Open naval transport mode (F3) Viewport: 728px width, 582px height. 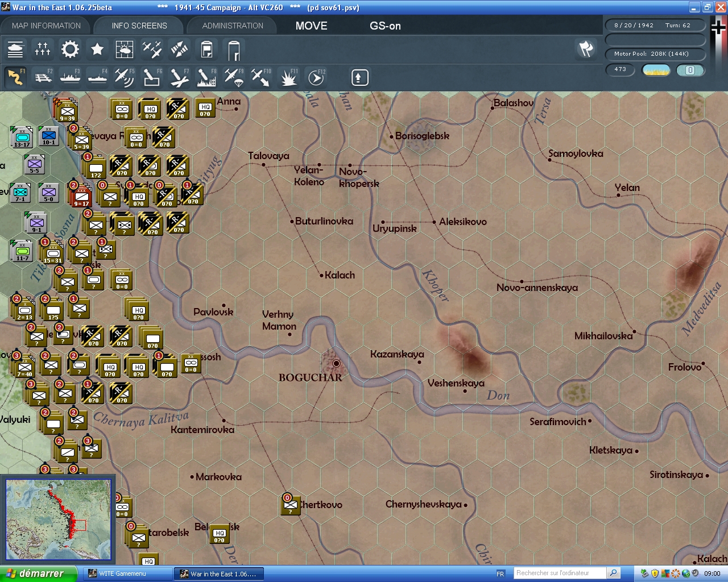point(70,77)
